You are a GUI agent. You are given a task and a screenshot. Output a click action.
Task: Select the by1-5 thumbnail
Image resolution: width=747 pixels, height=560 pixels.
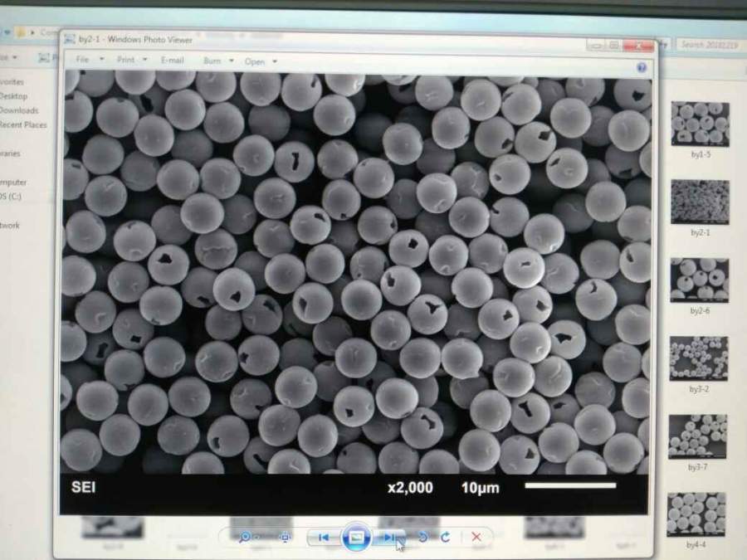[700, 124]
